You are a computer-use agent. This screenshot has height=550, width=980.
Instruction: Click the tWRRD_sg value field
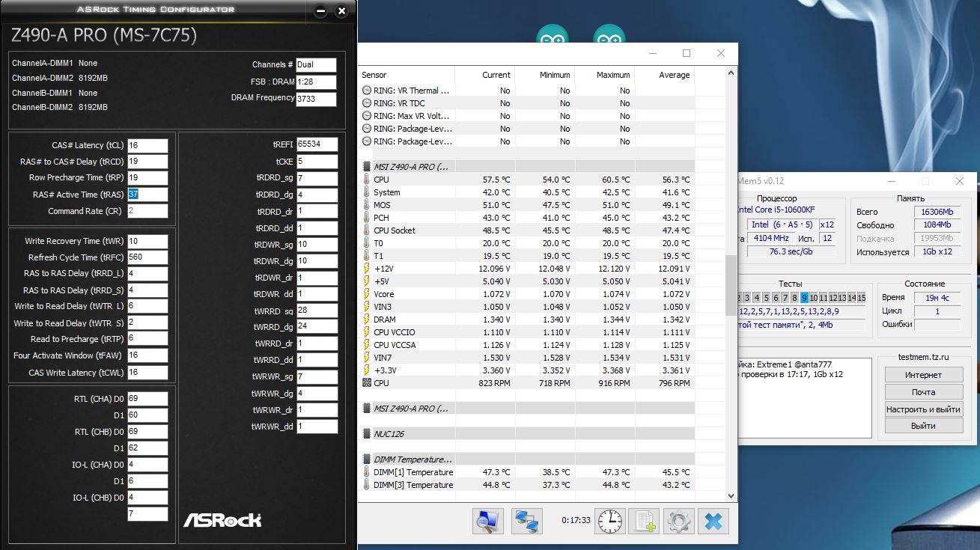317,310
